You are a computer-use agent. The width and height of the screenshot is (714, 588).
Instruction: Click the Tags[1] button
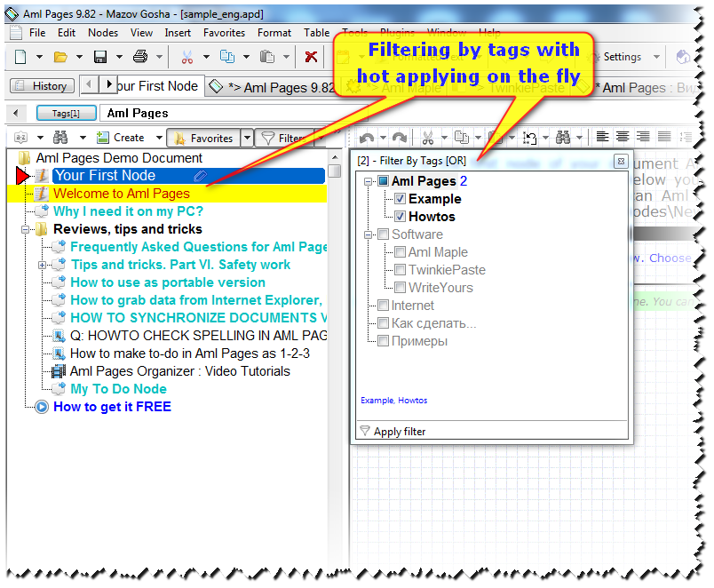pyautogui.click(x=67, y=113)
